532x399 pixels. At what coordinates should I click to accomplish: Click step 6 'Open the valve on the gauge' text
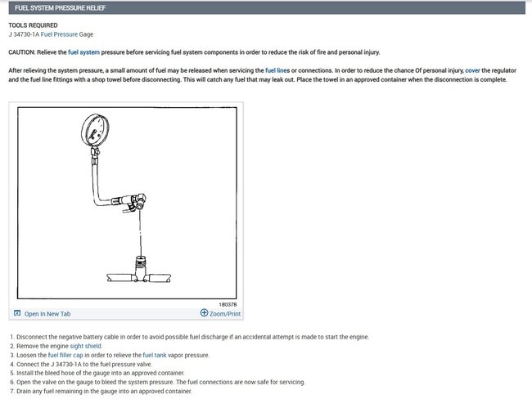point(160,382)
